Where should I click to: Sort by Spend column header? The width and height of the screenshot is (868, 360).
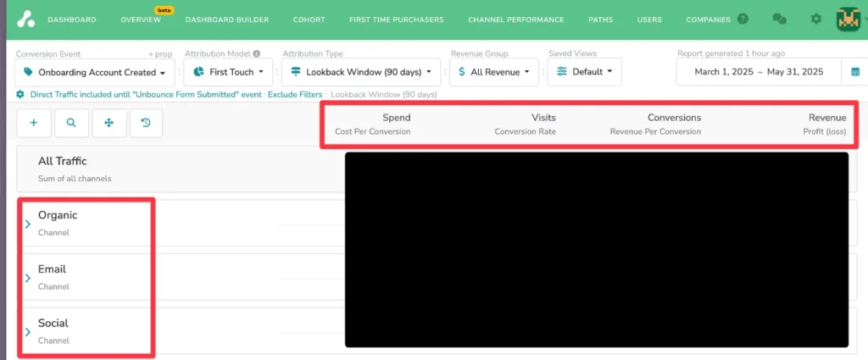pyautogui.click(x=397, y=118)
